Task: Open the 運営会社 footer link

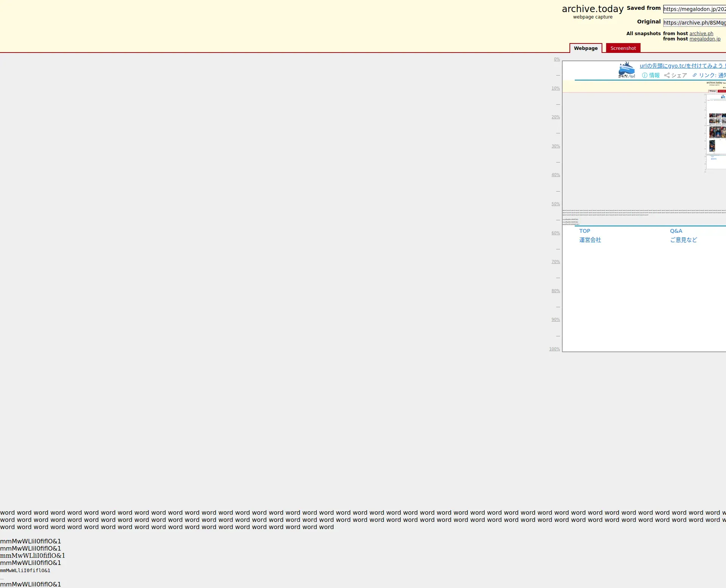Action: tap(590, 240)
